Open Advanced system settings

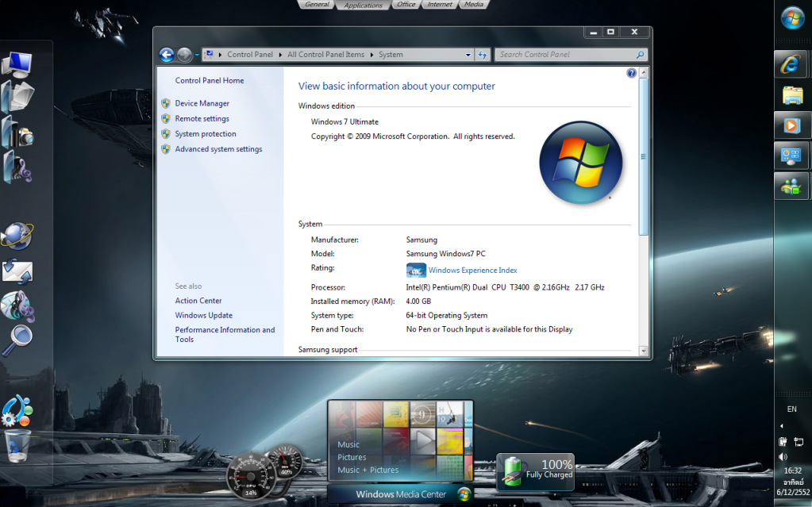[x=218, y=149]
